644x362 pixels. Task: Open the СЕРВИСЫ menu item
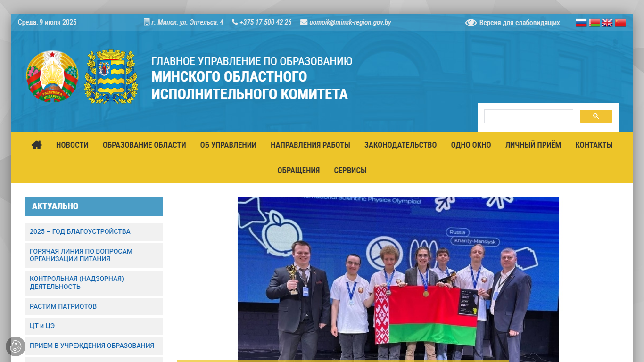point(350,171)
